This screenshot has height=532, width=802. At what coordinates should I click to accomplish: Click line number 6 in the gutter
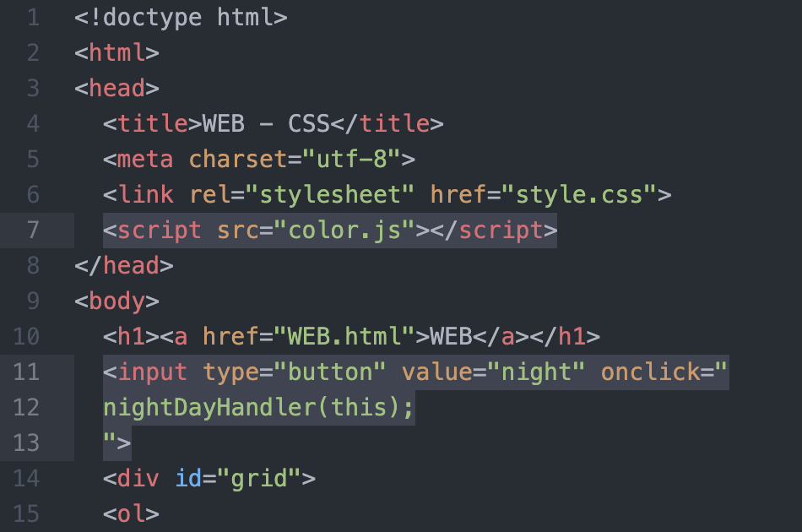[x=33, y=195]
